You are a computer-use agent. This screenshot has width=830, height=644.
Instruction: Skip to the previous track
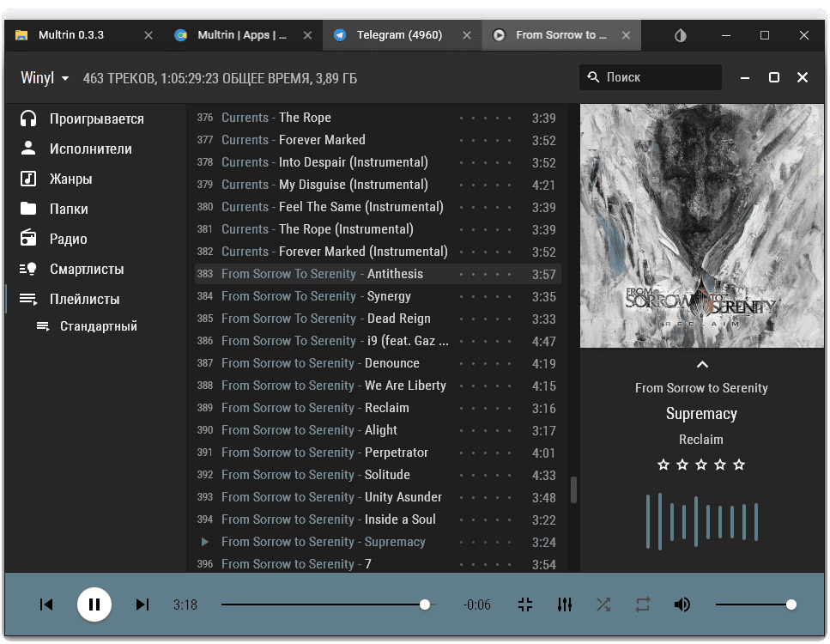click(x=46, y=605)
